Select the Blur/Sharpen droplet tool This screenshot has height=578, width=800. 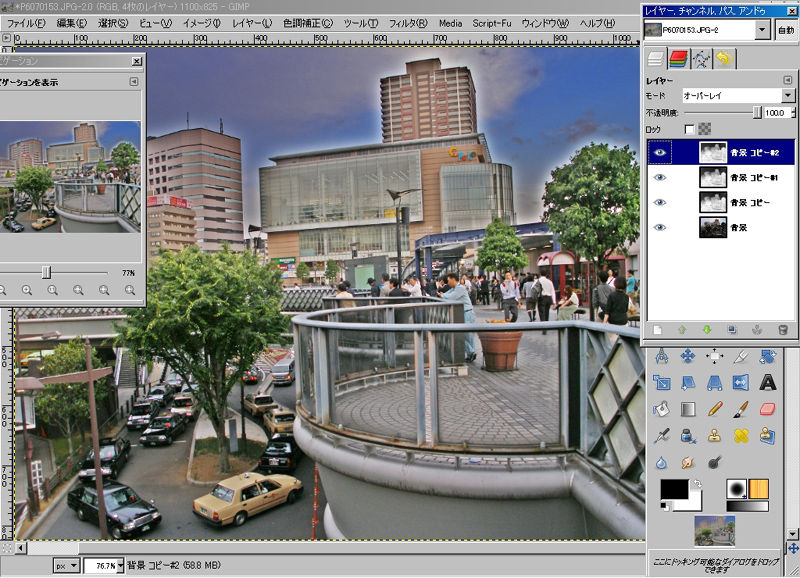[x=662, y=463]
